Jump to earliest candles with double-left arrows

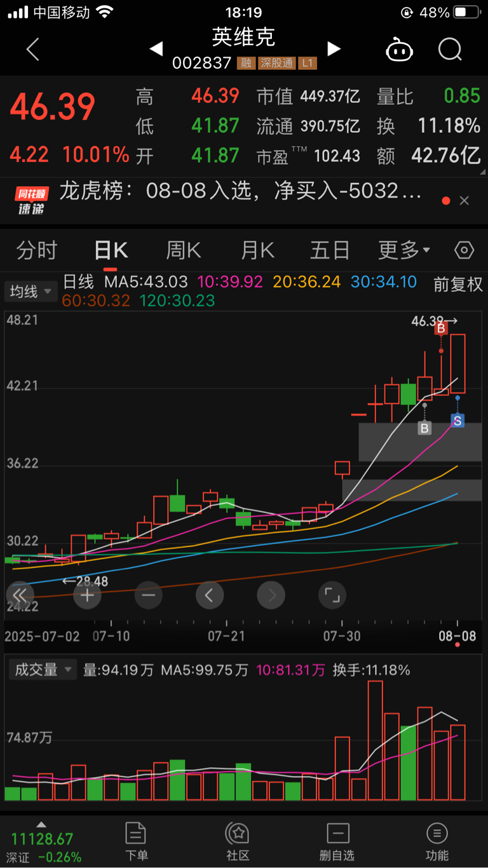point(20,595)
